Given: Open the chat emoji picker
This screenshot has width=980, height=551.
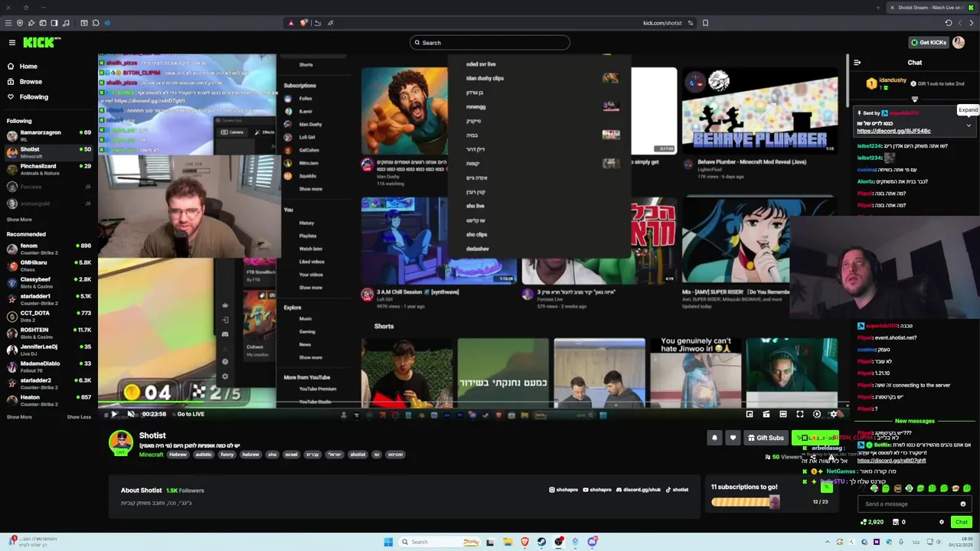Looking at the screenshot, I should (963, 504).
